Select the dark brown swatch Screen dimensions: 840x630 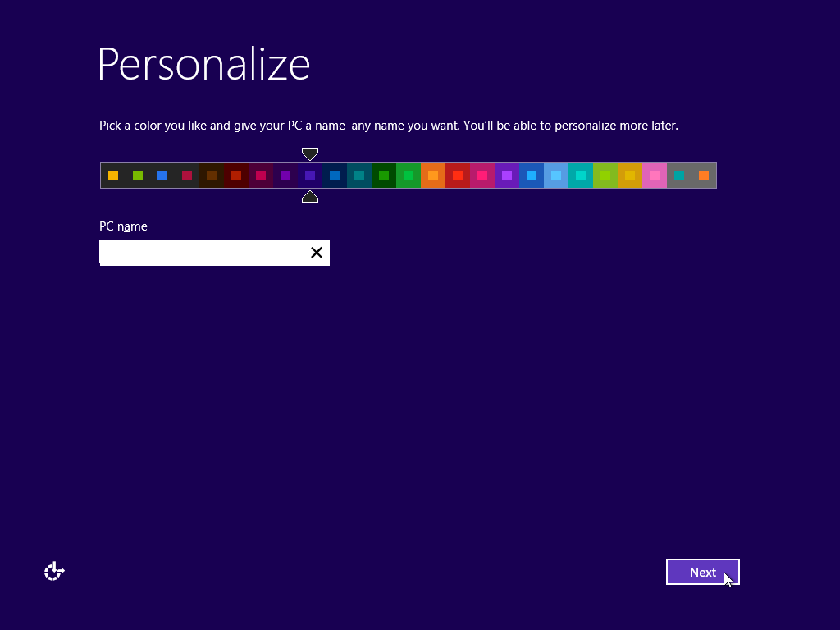coord(212,175)
